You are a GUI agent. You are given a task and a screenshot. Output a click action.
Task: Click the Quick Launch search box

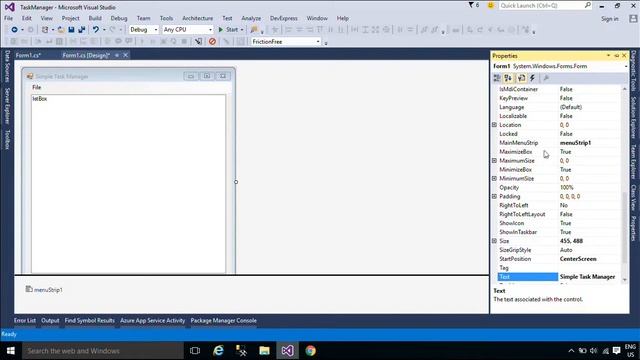(545, 5)
